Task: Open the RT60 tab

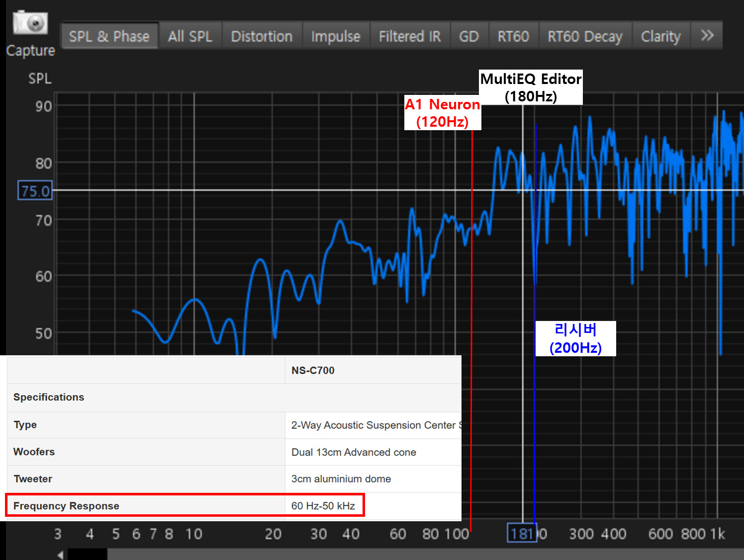Action: [x=513, y=36]
